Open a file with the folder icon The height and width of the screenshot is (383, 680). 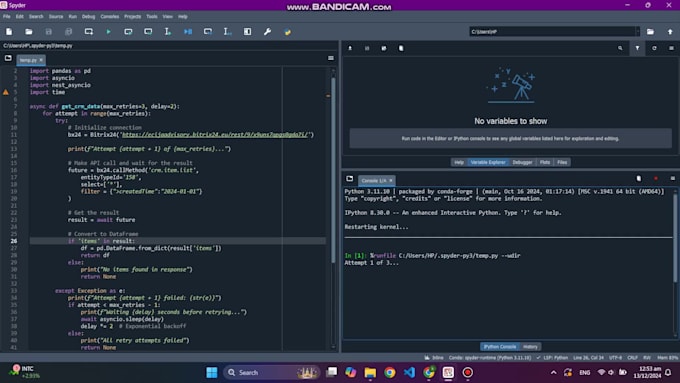pyautogui.click(x=29, y=32)
